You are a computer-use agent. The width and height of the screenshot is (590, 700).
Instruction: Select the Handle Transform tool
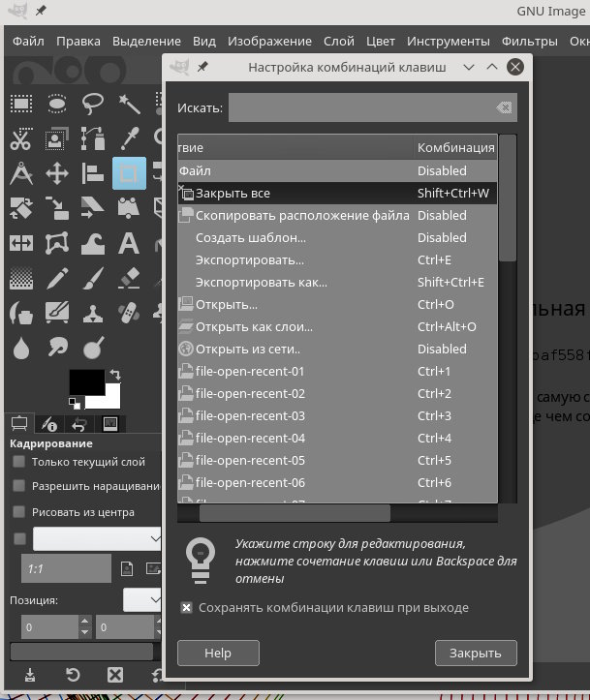coord(129,208)
